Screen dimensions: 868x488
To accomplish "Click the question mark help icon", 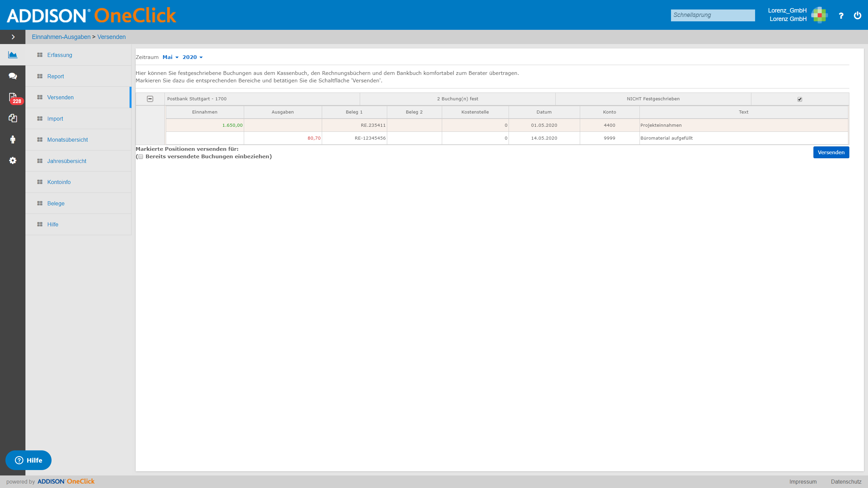I will (x=841, y=16).
